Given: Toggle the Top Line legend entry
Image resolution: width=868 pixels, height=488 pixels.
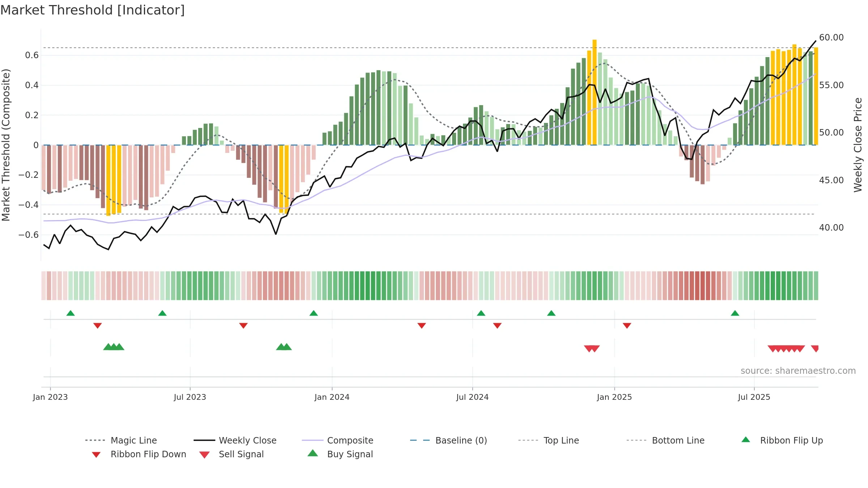Looking at the screenshot, I should [549, 440].
